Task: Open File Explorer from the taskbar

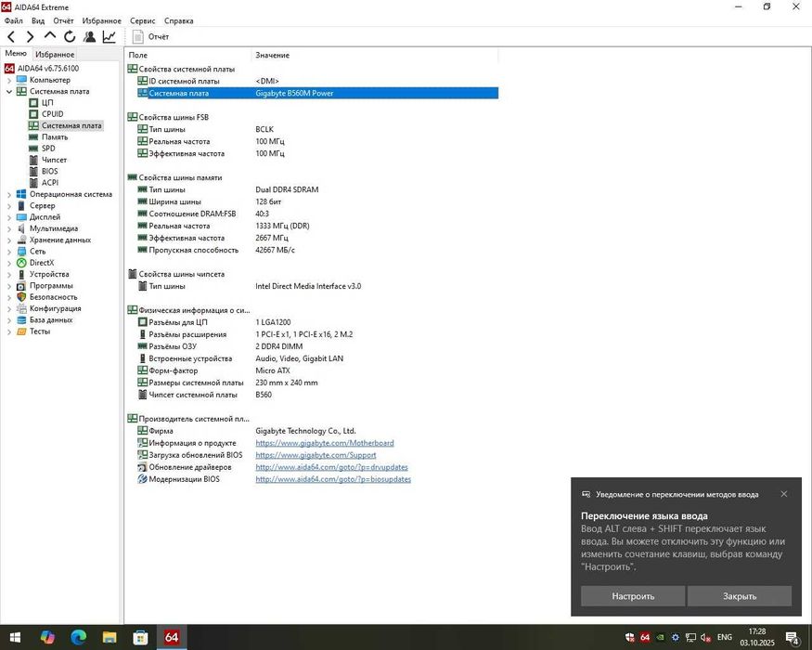Action: [x=110, y=637]
